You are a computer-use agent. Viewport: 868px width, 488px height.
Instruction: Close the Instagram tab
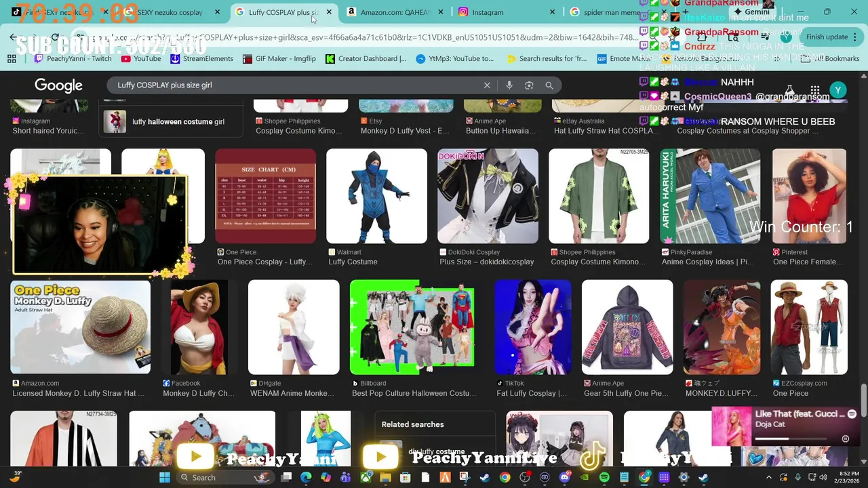click(552, 12)
